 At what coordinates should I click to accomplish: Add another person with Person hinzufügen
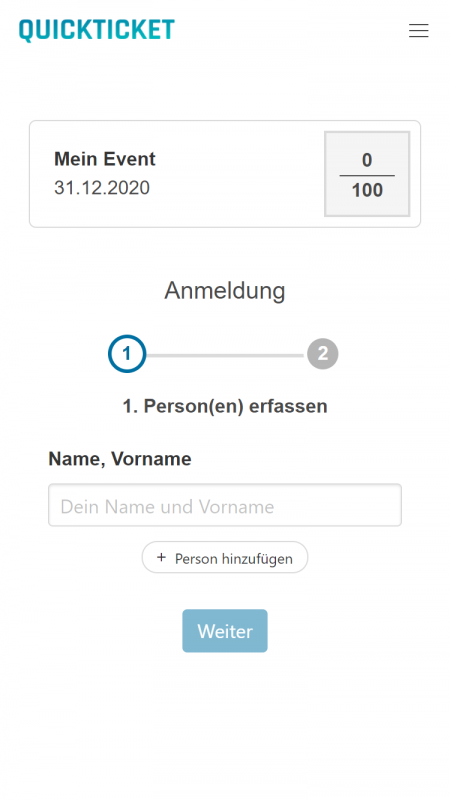point(225,558)
